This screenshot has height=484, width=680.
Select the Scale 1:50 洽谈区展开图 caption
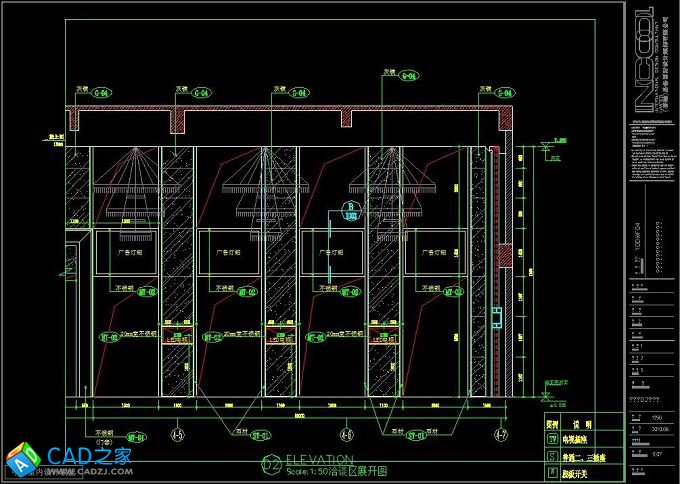click(x=336, y=470)
